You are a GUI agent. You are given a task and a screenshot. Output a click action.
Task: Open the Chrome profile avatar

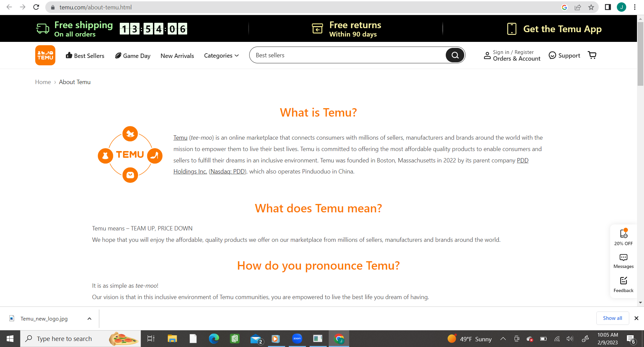(x=622, y=7)
